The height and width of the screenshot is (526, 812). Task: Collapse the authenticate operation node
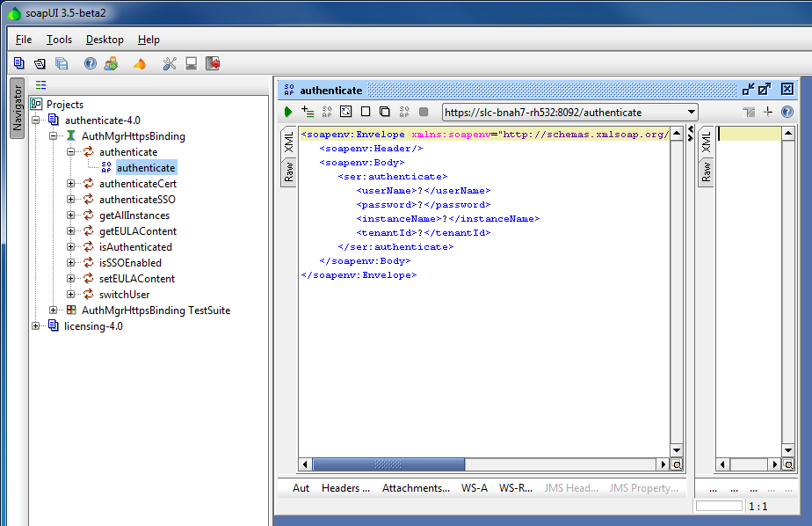click(71, 152)
